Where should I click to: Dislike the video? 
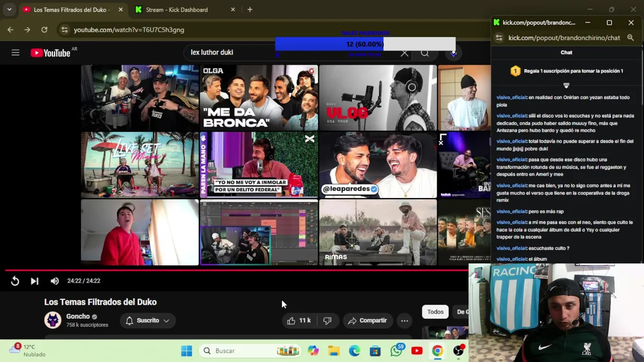pyautogui.click(x=327, y=320)
